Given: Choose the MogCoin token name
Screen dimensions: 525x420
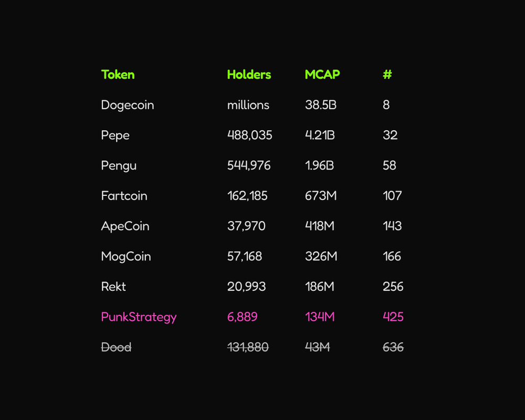Looking at the screenshot, I should 126,257.
